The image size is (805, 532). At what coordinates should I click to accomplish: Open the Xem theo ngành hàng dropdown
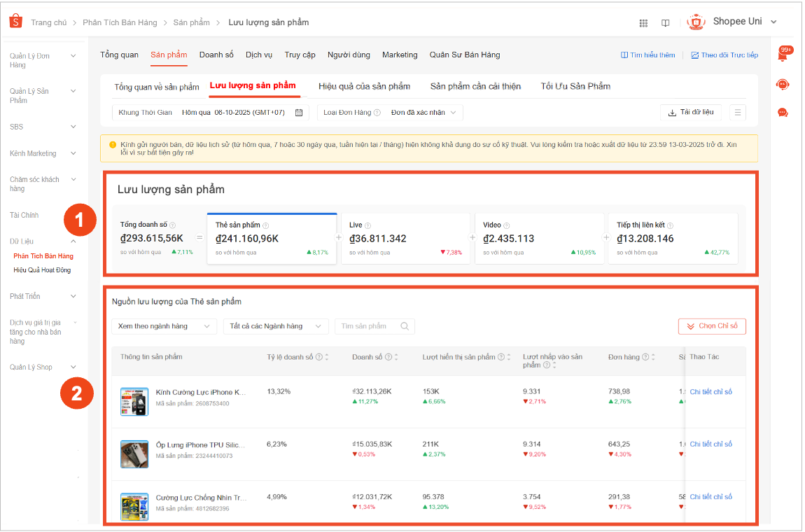164,326
